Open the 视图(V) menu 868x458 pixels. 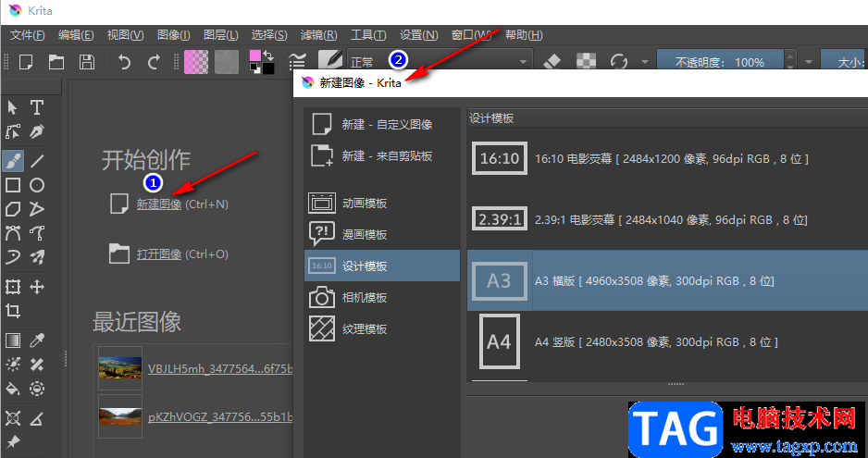(125, 35)
